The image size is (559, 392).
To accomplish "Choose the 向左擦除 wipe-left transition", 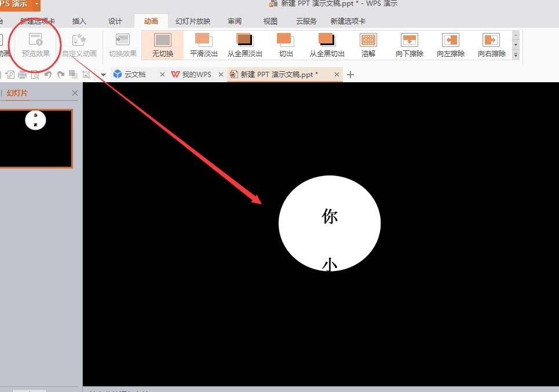I will point(450,44).
